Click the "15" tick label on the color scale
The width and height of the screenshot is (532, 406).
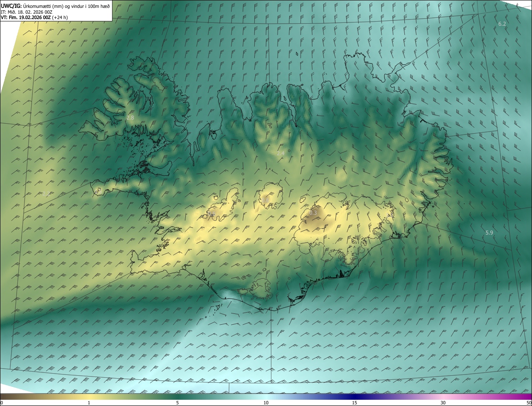(355, 403)
